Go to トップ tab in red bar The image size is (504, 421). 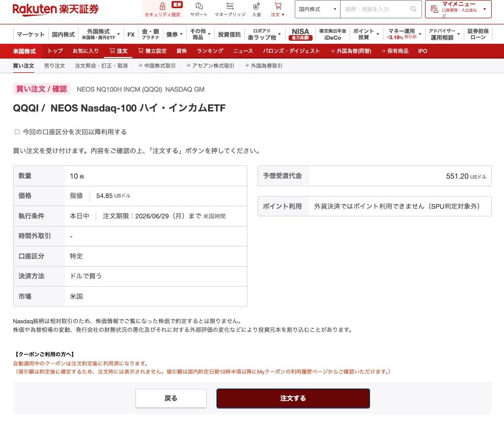coord(55,51)
